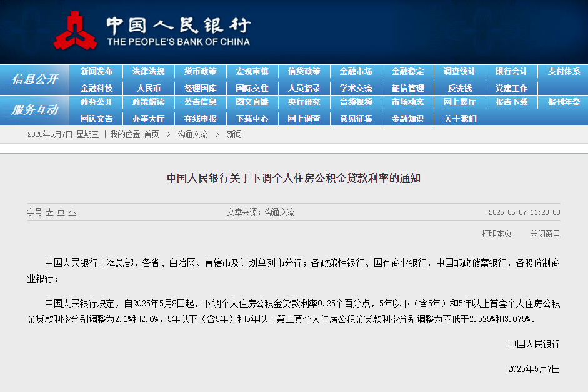Click the article source 沟通交流 text
This screenshot has height=392, width=588.
[279, 212]
